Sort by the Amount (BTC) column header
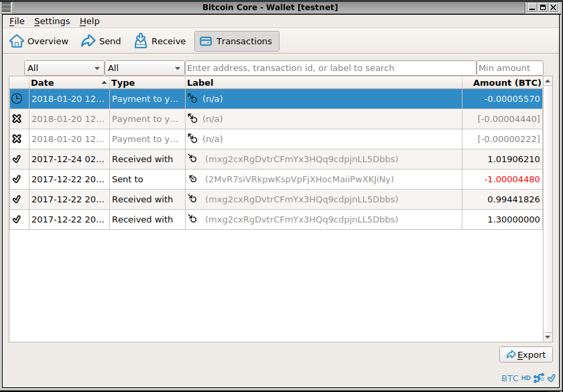Viewport: 563px width, 392px height. [x=502, y=82]
